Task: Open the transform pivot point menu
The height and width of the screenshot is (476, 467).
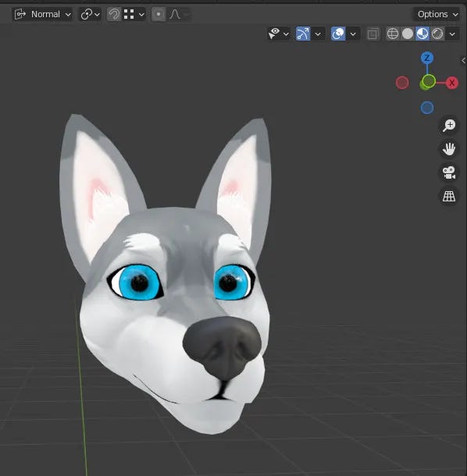Action: (91, 14)
